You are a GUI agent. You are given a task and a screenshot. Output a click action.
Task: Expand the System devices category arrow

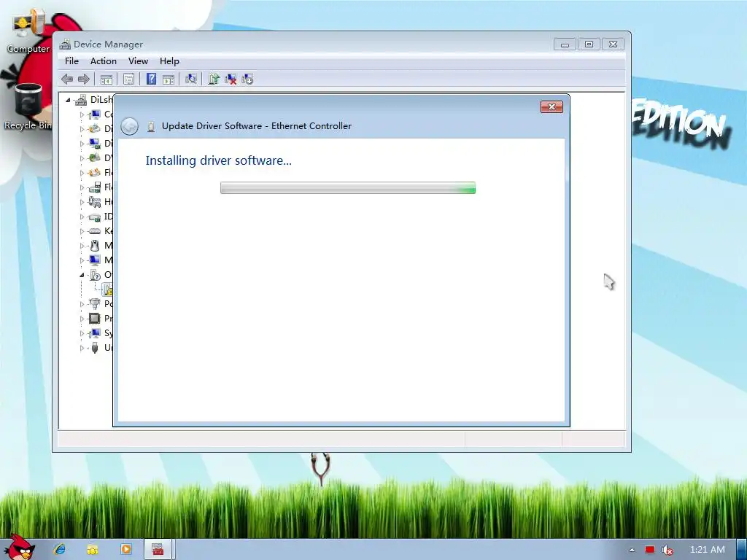tap(82, 332)
